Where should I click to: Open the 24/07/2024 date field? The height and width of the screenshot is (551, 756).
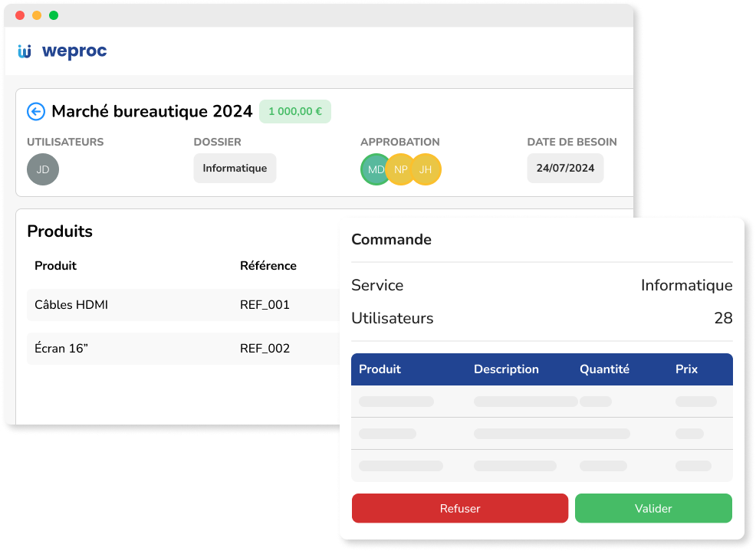pos(565,169)
